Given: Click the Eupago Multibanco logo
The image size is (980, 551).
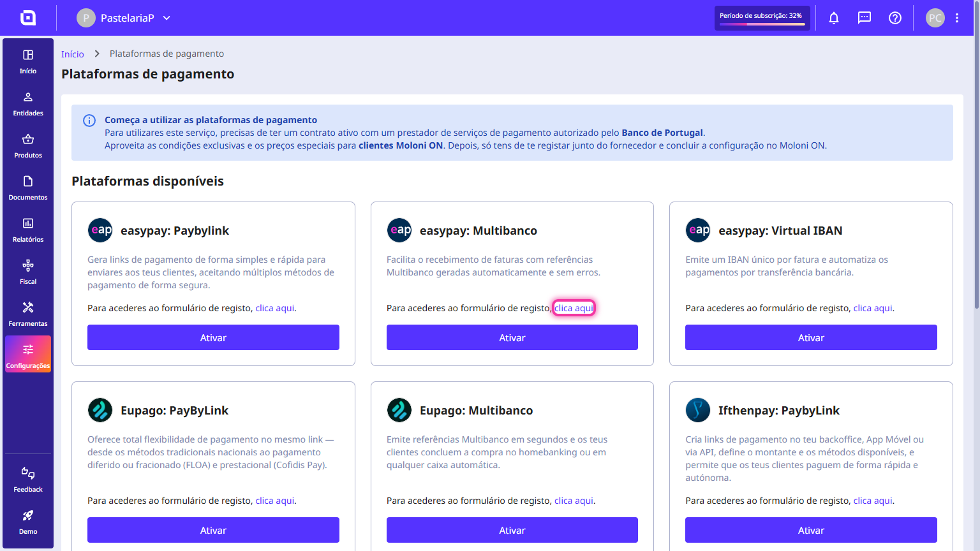Looking at the screenshot, I should [x=399, y=410].
